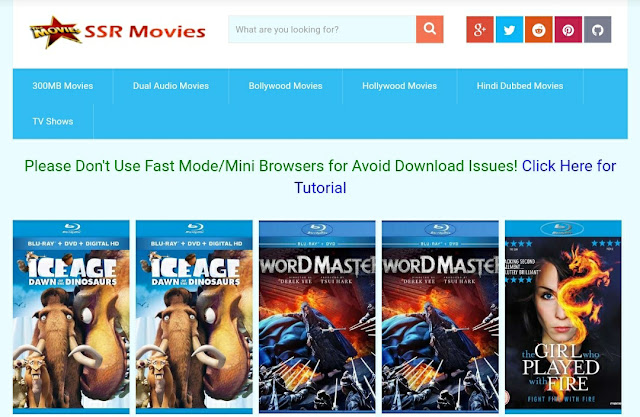Open the Pinterest social icon
Viewport: 640px width, 417px height.
pyautogui.click(x=568, y=29)
